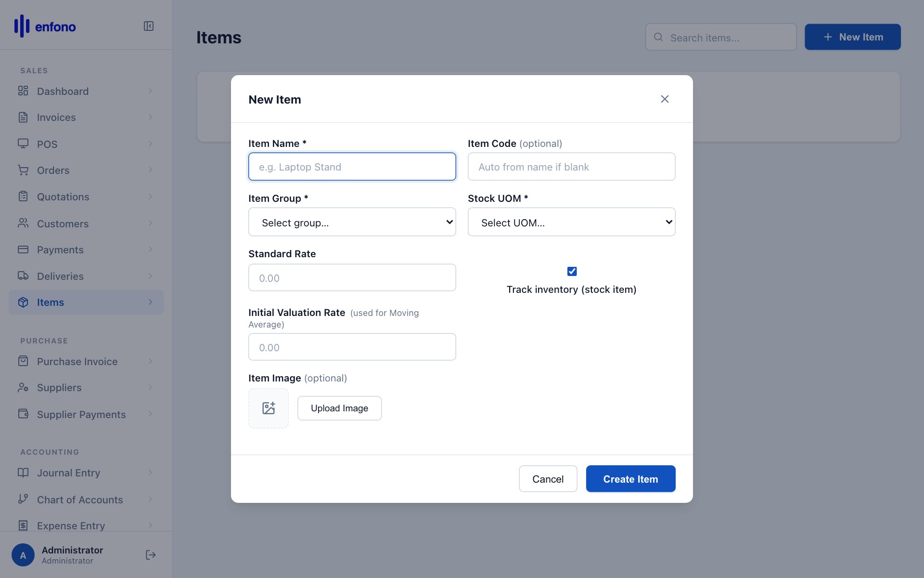The width and height of the screenshot is (924, 578).
Task: Click the Items box icon in sidebar
Action: (24, 302)
